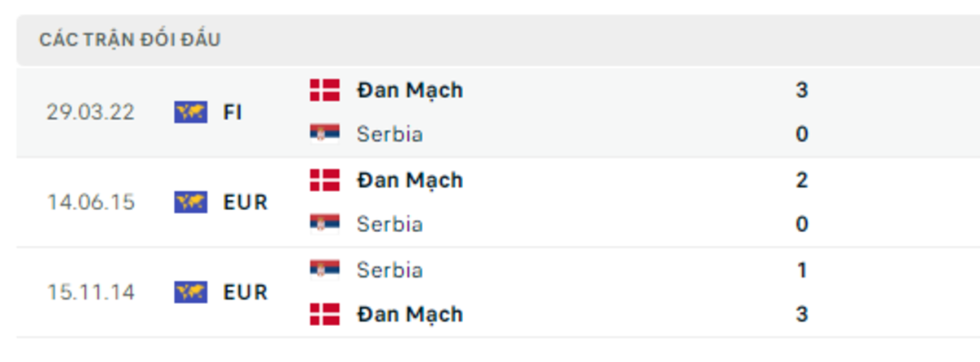Click the world map icon beside FI
Image resolution: width=980 pixels, height=362 pixels.
pyautogui.click(x=190, y=112)
